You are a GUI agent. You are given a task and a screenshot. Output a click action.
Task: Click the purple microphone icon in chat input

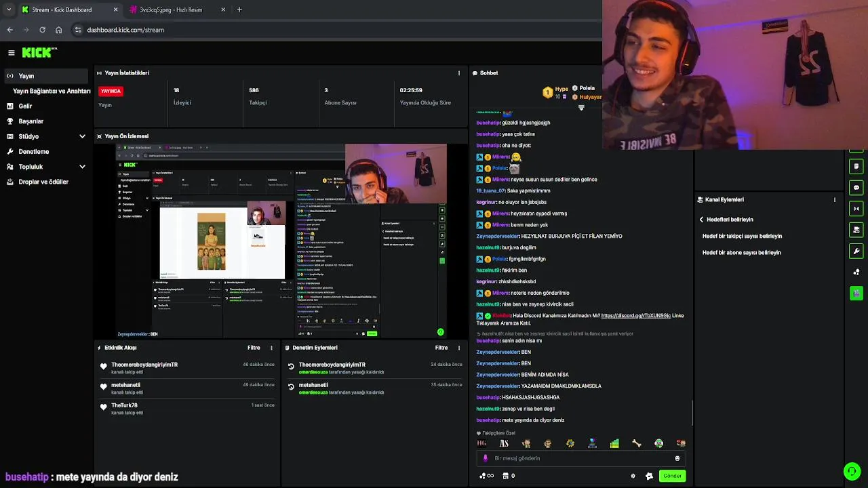[485, 458]
